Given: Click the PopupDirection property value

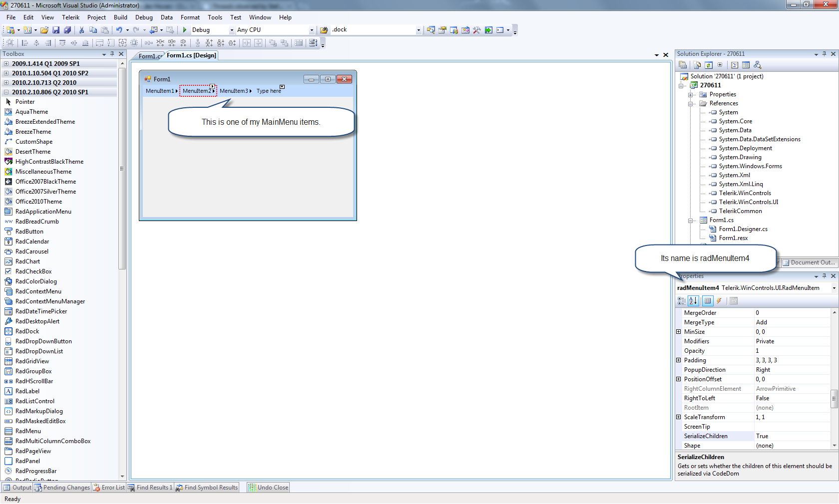Looking at the screenshot, I should [792, 370].
